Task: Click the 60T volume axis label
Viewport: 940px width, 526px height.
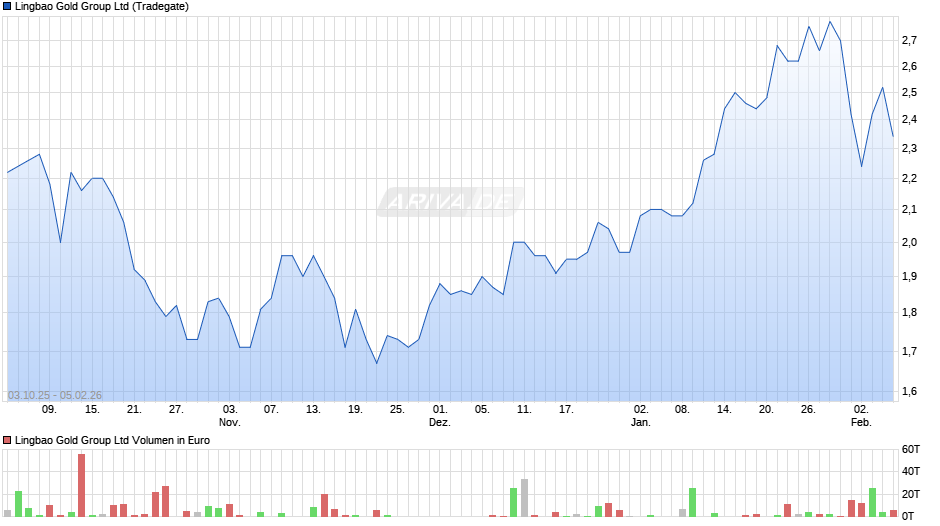Action: point(911,449)
